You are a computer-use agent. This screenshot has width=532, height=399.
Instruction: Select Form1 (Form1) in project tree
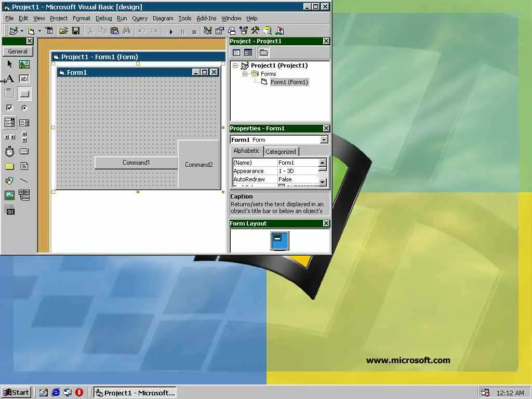[x=289, y=82]
